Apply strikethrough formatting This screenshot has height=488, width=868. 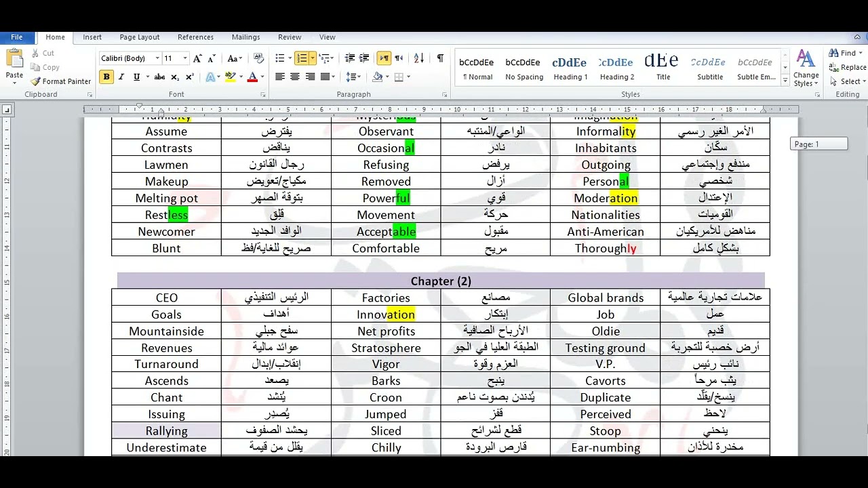click(159, 77)
